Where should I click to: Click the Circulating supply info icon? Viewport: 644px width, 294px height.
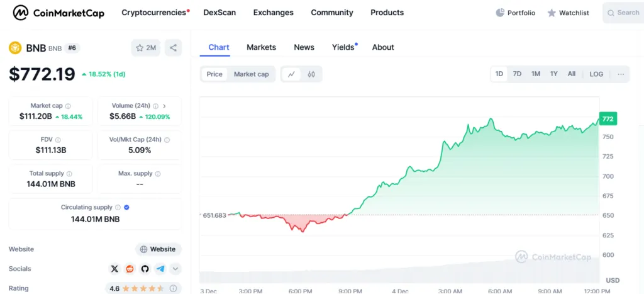pyautogui.click(x=118, y=207)
